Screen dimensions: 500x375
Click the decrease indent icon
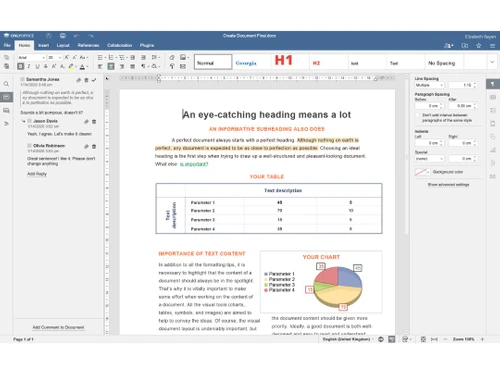coord(133,57)
